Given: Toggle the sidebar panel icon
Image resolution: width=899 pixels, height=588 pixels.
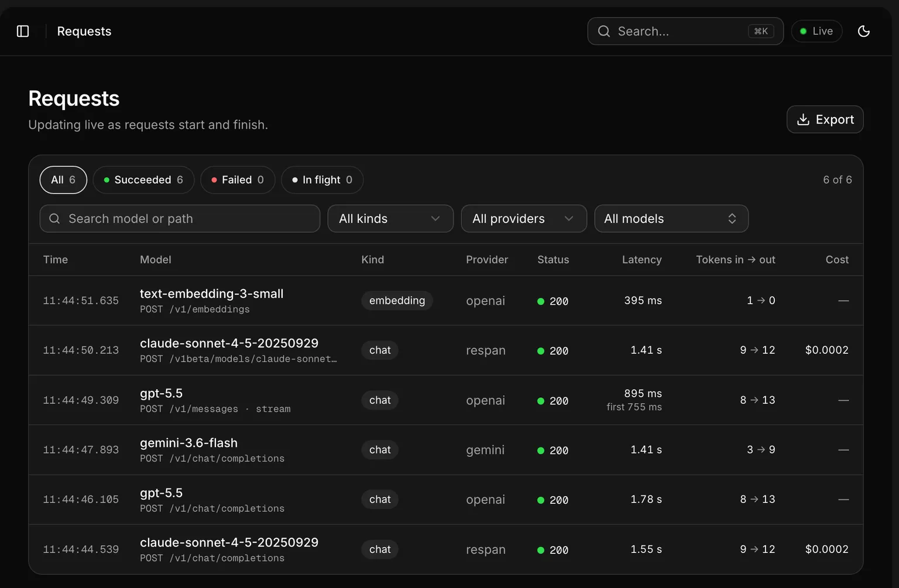Looking at the screenshot, I should point(23,31).
